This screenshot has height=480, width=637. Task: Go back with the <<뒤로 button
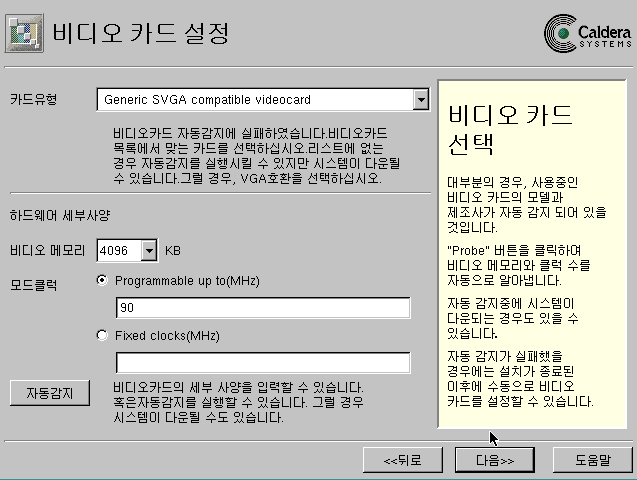click(403, 460)
